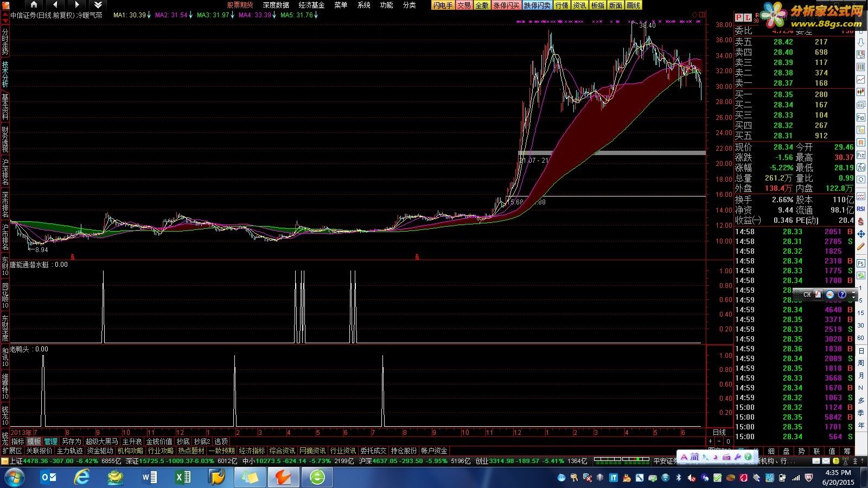The image size is (868, 488).
Task: Click the F10 icon in right toolbar
Action: click(861, 118)
